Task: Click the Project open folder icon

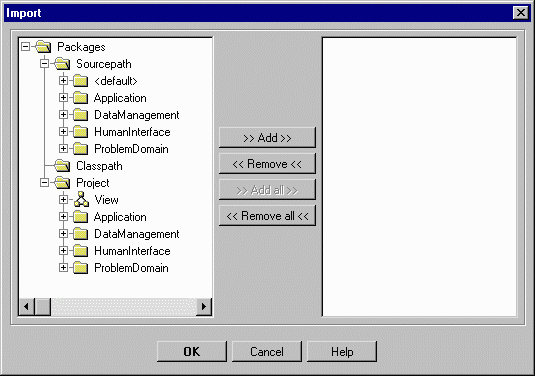Action: [62, 183]
